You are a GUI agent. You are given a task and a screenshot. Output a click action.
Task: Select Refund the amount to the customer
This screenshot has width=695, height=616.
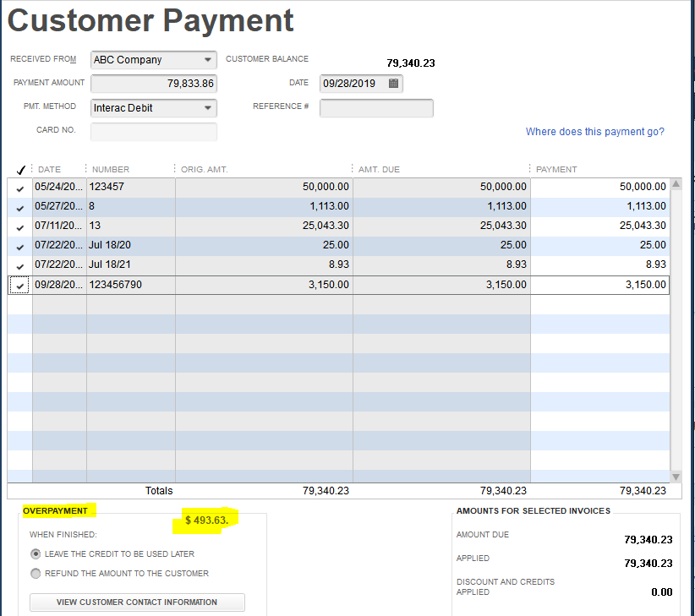point(36,574)
